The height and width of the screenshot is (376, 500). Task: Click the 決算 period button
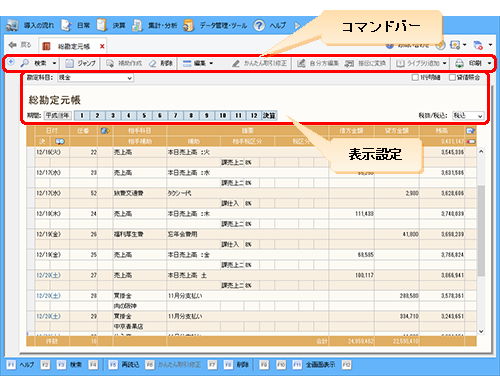(x=269, y=116)
